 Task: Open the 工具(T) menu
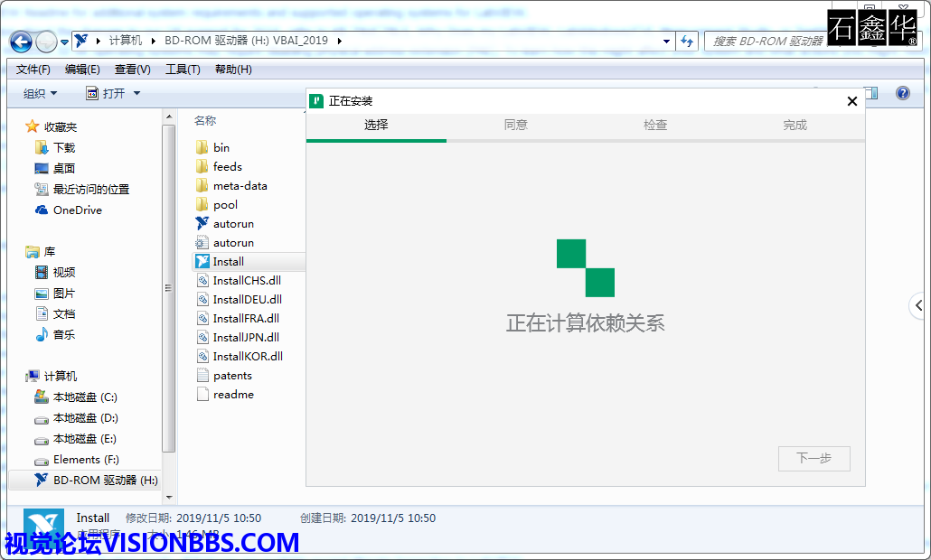pos(183,70)
